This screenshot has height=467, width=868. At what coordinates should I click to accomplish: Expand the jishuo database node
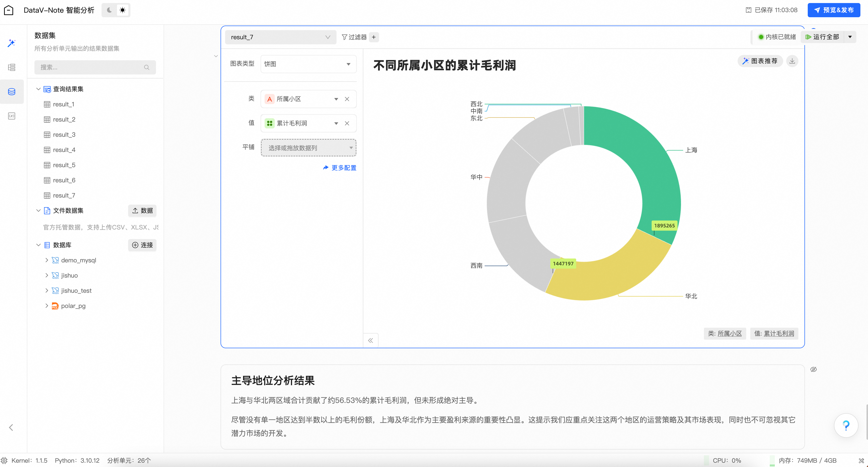click(47, 275)
